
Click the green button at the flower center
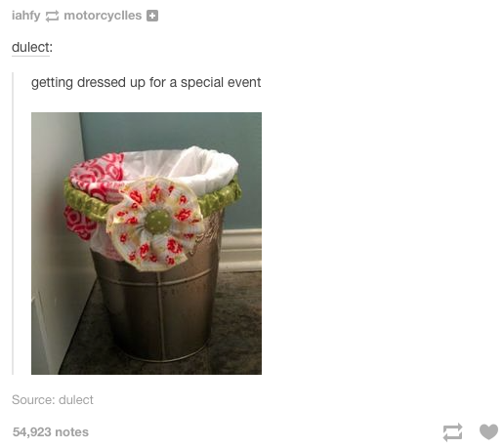coord(158,222)
